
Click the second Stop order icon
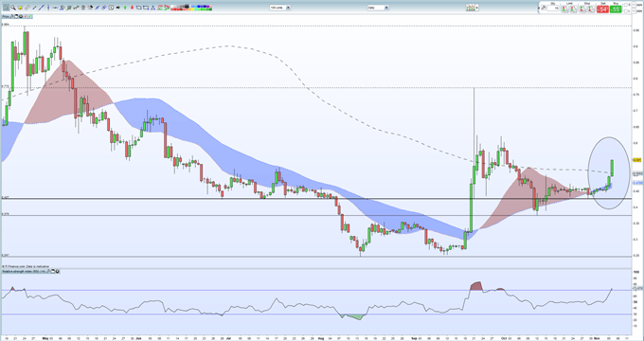point(591,9)
